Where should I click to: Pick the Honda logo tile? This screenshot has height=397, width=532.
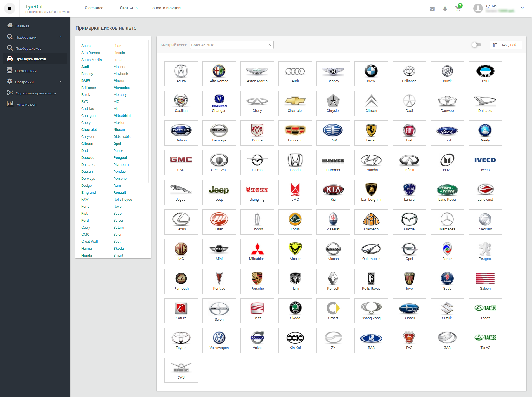[295, 163]
